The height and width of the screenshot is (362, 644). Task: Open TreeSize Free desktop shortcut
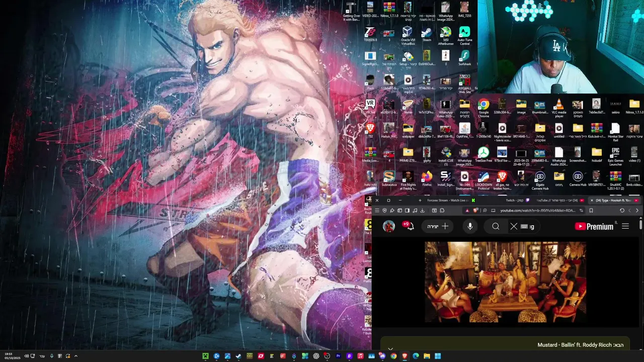tap(483, 154)
